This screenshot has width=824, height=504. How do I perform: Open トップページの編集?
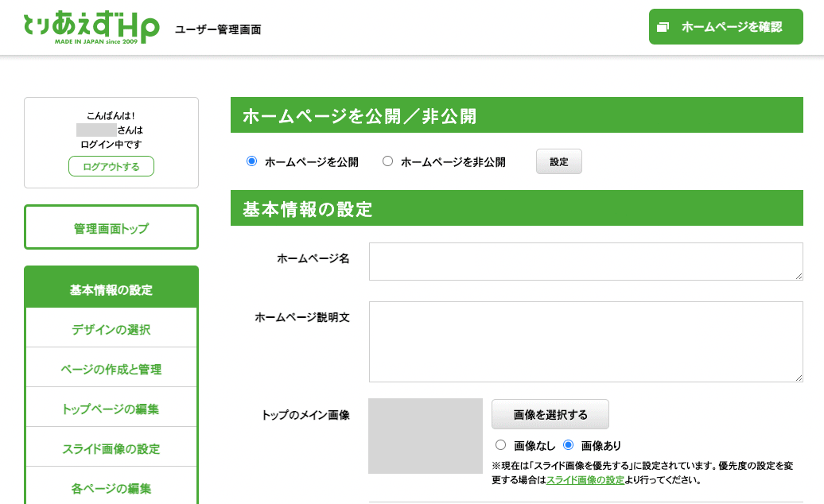pos(111,406)
